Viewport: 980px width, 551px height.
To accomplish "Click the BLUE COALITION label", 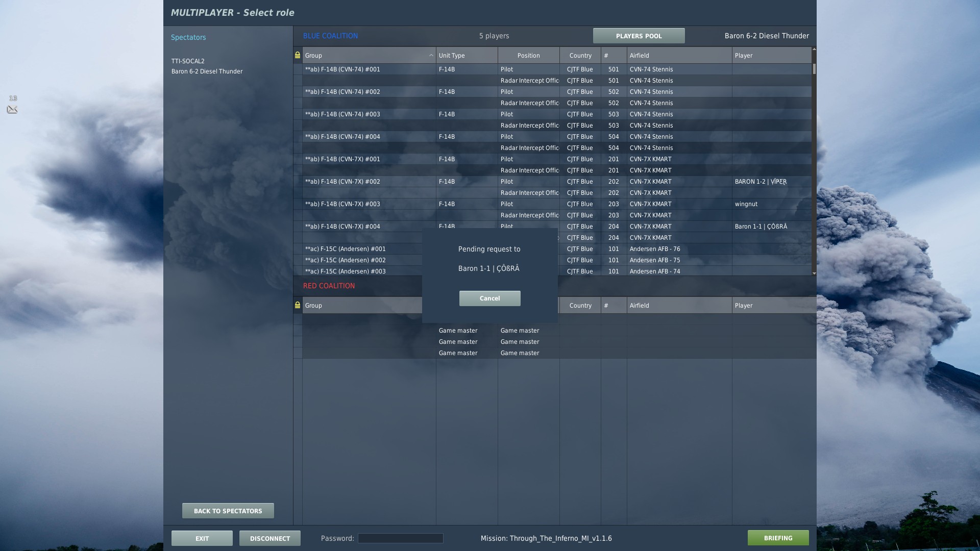I will (330, 36).
